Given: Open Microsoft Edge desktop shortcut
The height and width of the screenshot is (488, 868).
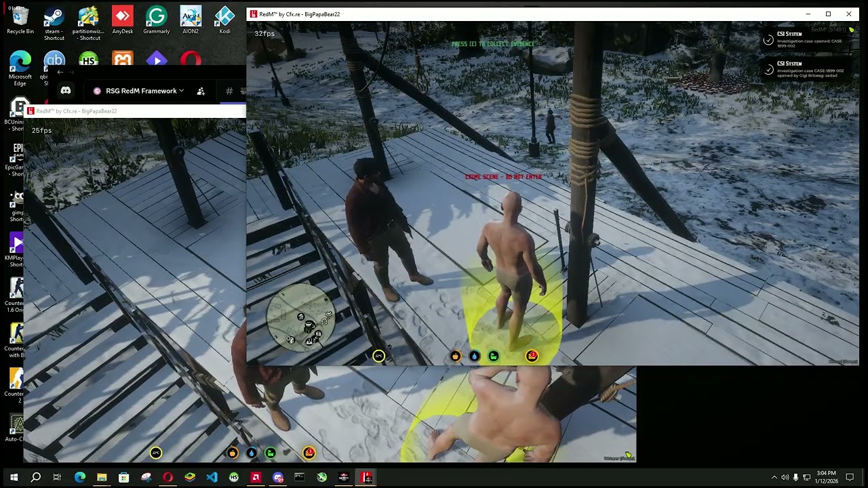Looking at the screenshot, I should 20,68.
